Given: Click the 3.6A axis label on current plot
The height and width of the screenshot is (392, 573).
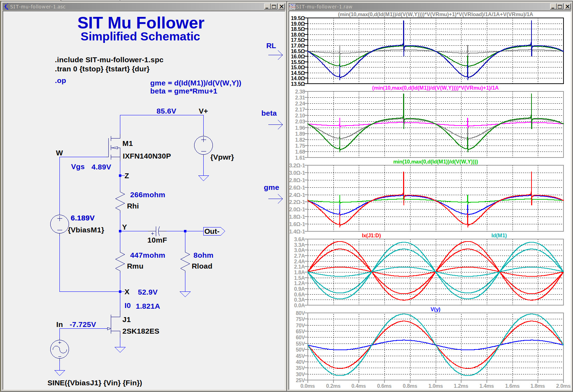Looking at the screenshot, I should pyautogui.click(x=299, y=239).
